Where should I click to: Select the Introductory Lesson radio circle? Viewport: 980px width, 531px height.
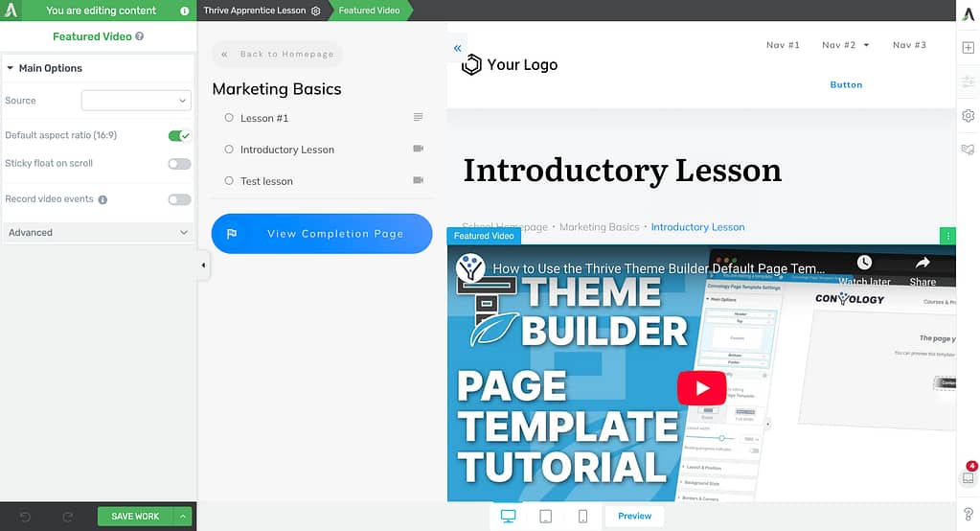(229, 149)
